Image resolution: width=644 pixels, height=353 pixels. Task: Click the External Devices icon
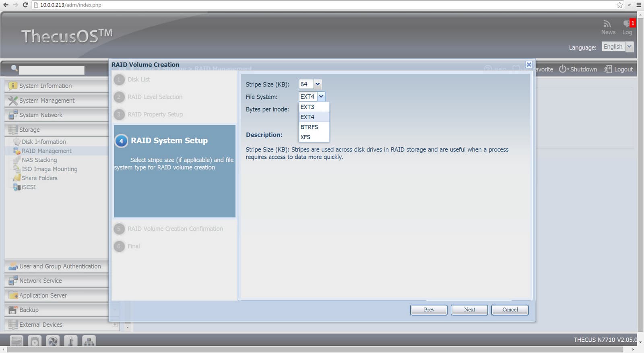pyautogui.click(x=13, y=324)
